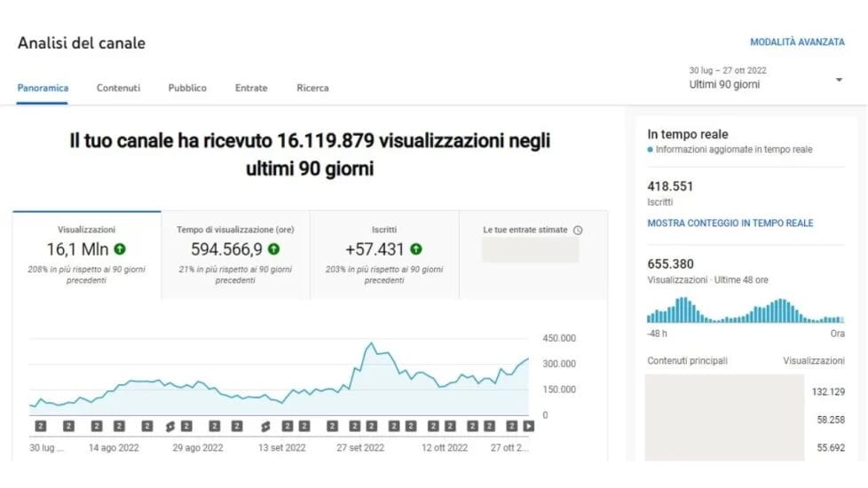Viewport: 868px width, 488px height.
Task: Click MOSTRA CONTEGGIO IN TEMPO REALE link
Action: coord(730,223)
